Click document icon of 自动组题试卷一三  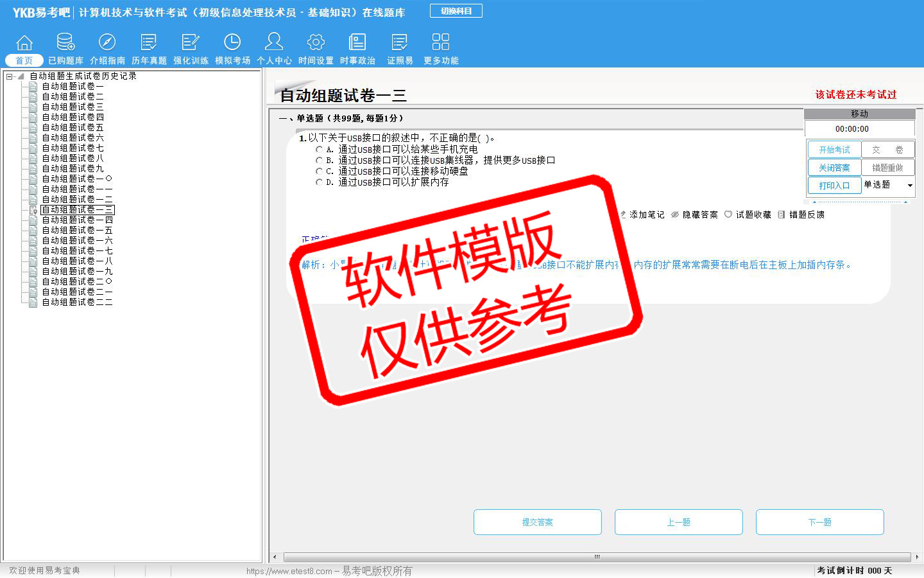coord(33,209)
